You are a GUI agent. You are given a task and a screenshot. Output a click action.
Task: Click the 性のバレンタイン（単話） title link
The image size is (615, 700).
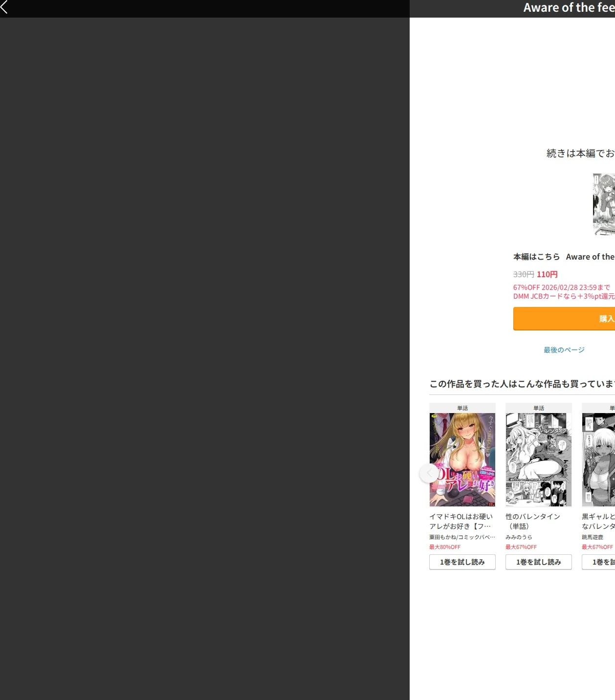533,521
